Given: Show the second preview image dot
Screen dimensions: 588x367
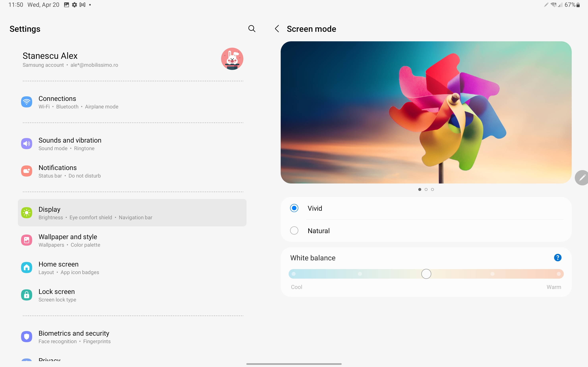Looking at the screenshot, I should (426, 189).
